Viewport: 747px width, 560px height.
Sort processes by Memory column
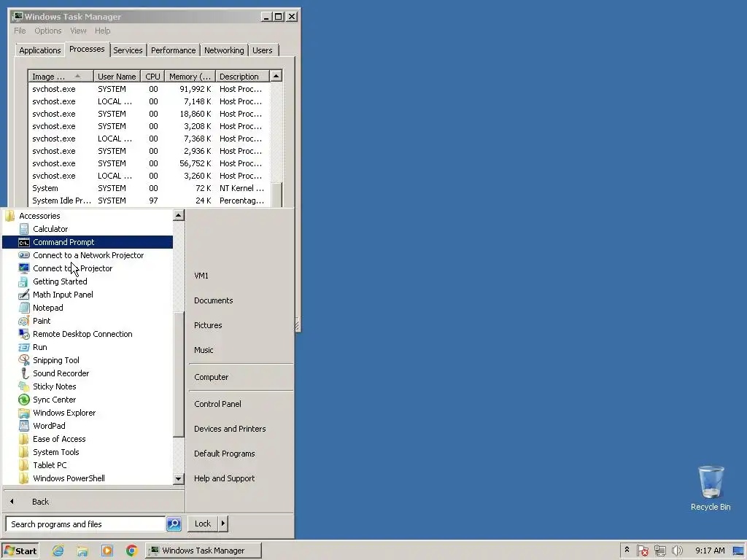(x=190, y=77)
